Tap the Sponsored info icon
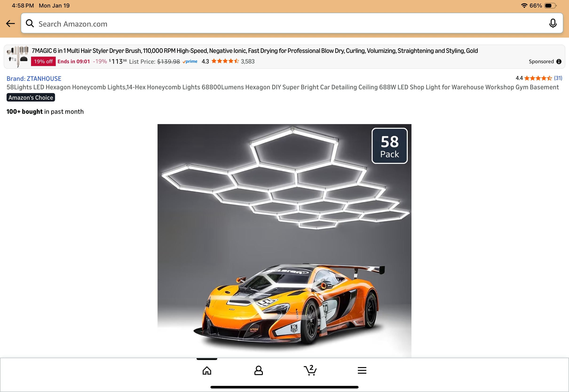Viewport: 569px width, 392px height. [559, 62]
